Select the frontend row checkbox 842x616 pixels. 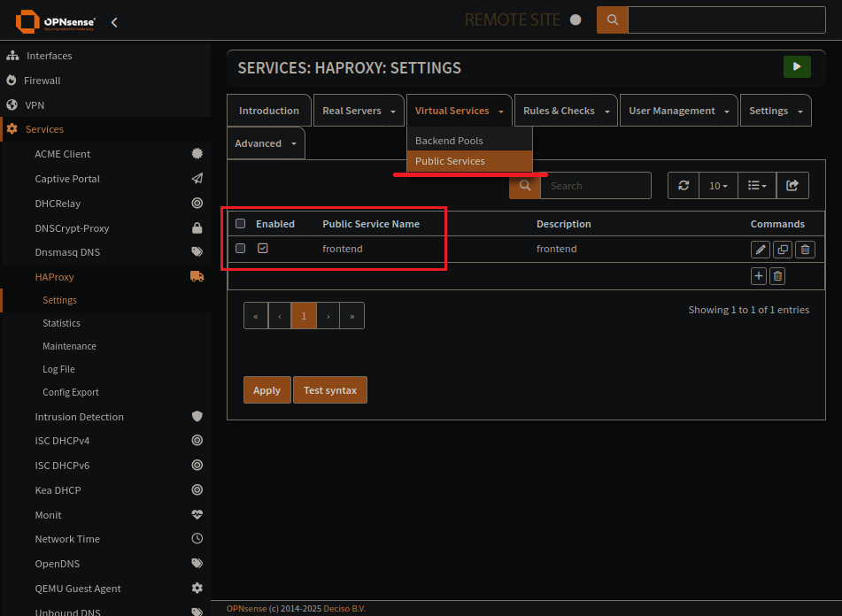coord(241,249)
